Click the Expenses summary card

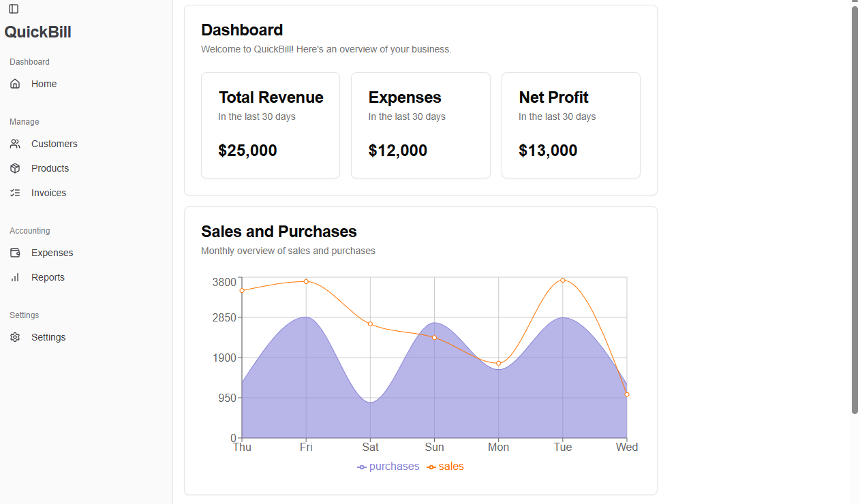(420, 125)
